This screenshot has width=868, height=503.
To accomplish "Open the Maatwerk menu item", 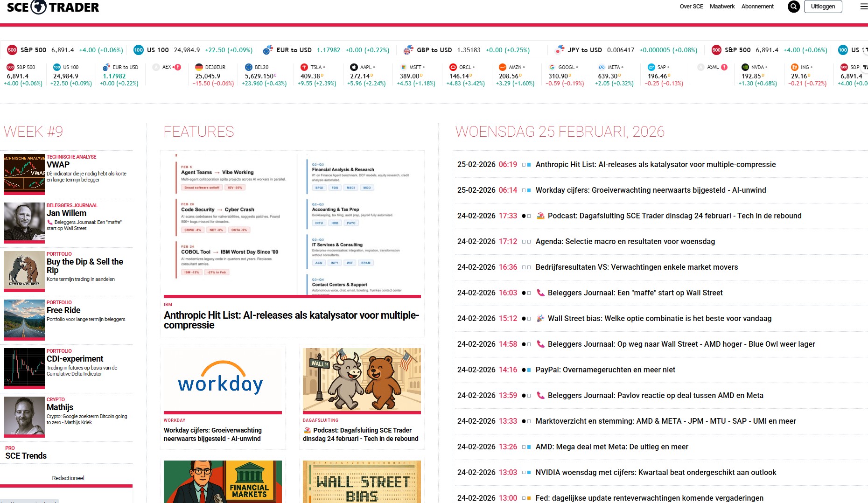I will click(722, 7).
